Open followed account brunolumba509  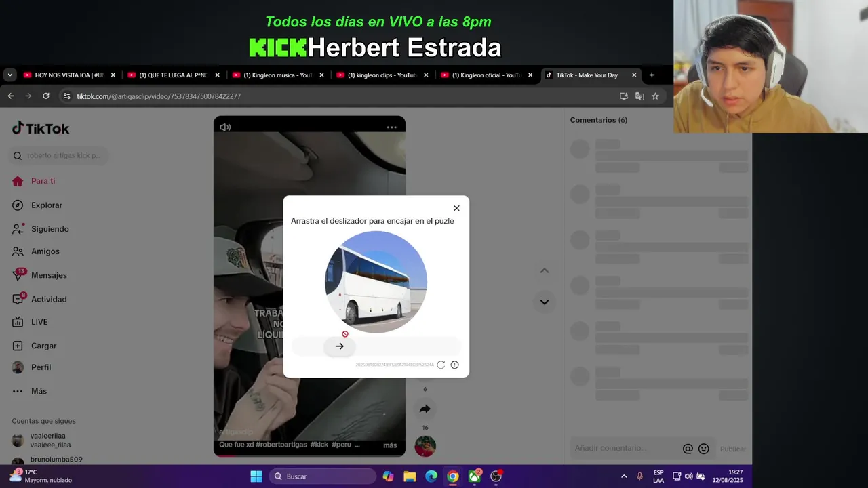coord(47,460)
